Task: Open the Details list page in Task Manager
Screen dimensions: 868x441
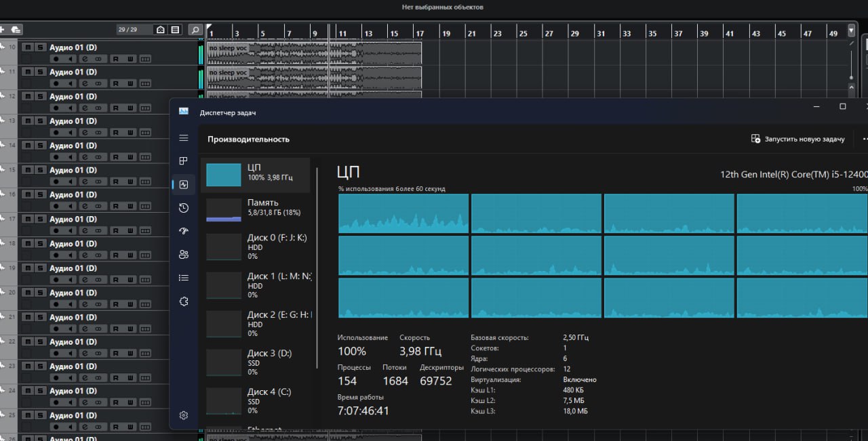Action: click(183, 278)
